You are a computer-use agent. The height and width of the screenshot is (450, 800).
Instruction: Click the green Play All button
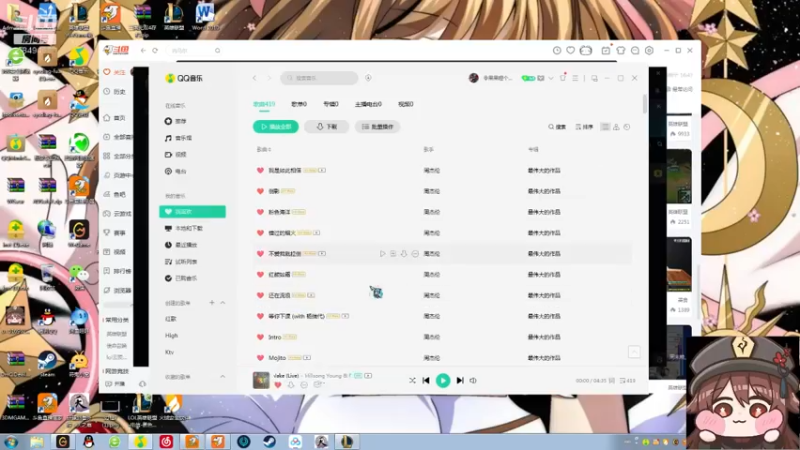coord(276,127)
